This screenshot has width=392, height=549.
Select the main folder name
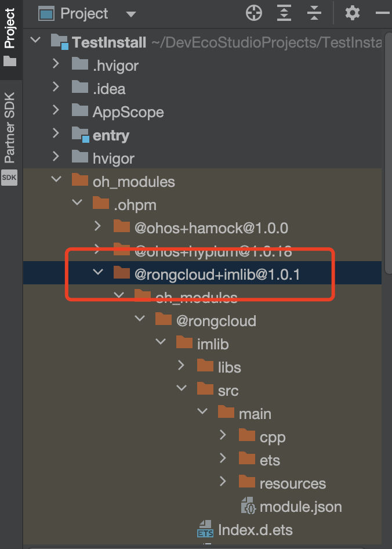(x=255, y=414)
